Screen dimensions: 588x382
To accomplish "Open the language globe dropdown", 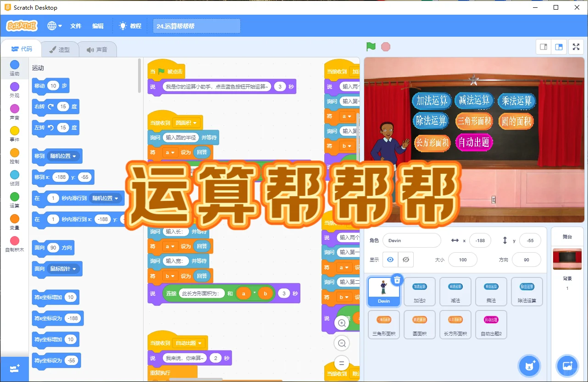I will [54, 26].
